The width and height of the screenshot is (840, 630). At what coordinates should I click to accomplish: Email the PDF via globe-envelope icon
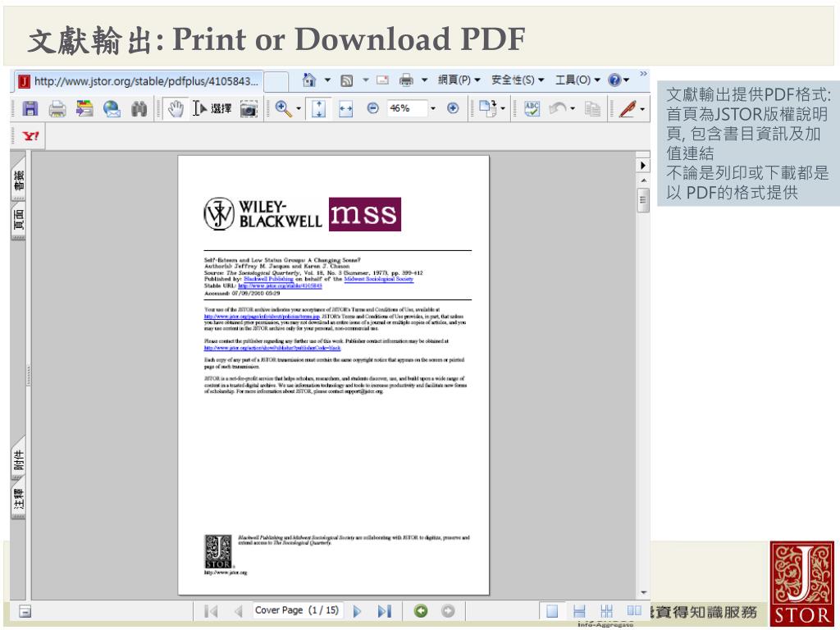pos(112,109)
